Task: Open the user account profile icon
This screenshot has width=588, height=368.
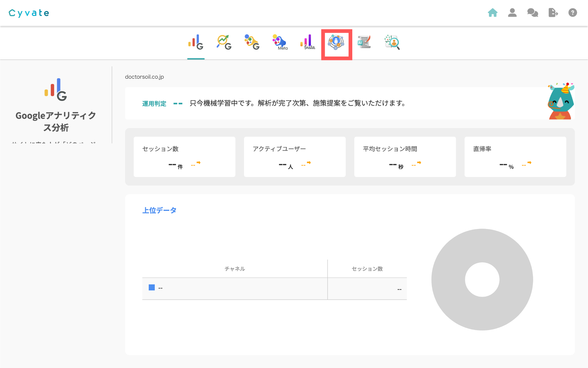Action: coord(512,13)
